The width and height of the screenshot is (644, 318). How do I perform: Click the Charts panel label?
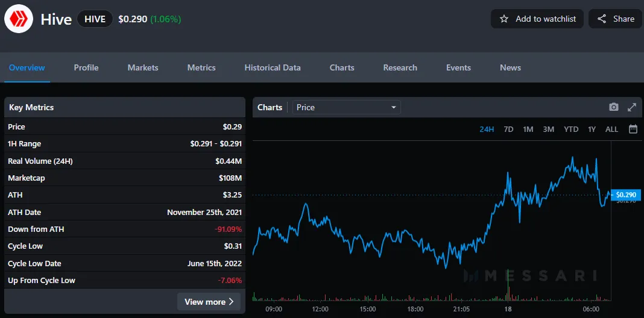pyautogui.click(x=270, y=107)
